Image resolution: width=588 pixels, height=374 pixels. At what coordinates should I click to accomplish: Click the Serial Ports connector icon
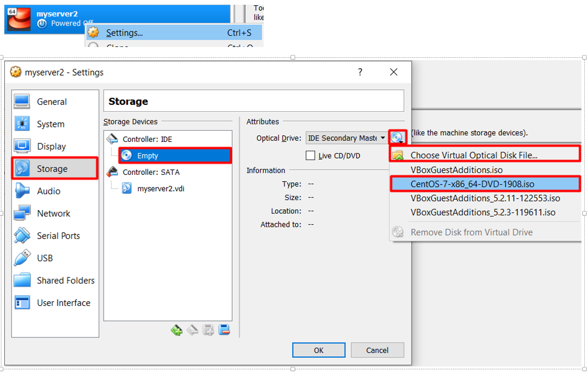tap(22, 236)
